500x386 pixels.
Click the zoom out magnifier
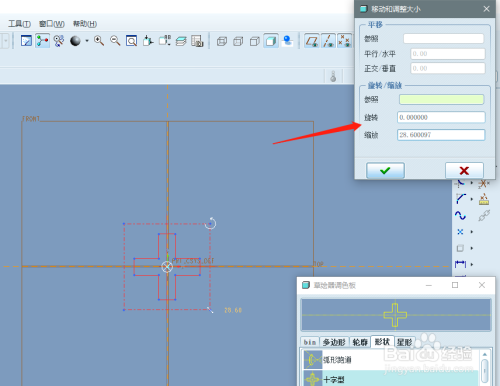pyautogui.click(x=115, y=41)
